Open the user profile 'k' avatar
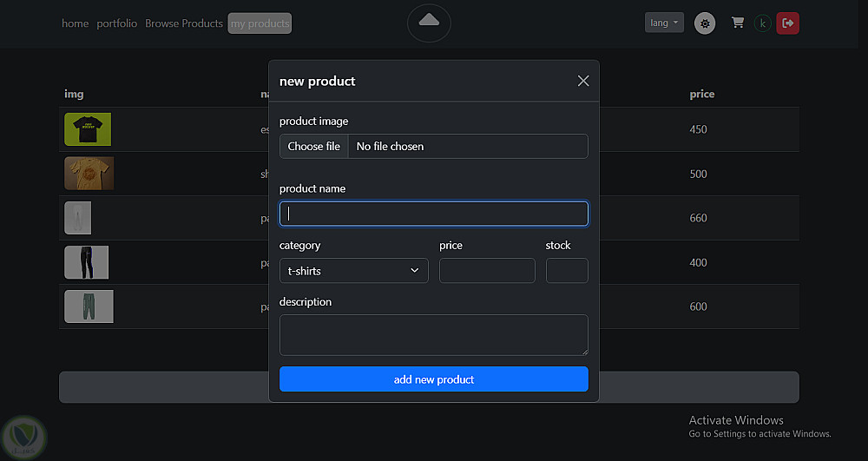 (763, 23)
